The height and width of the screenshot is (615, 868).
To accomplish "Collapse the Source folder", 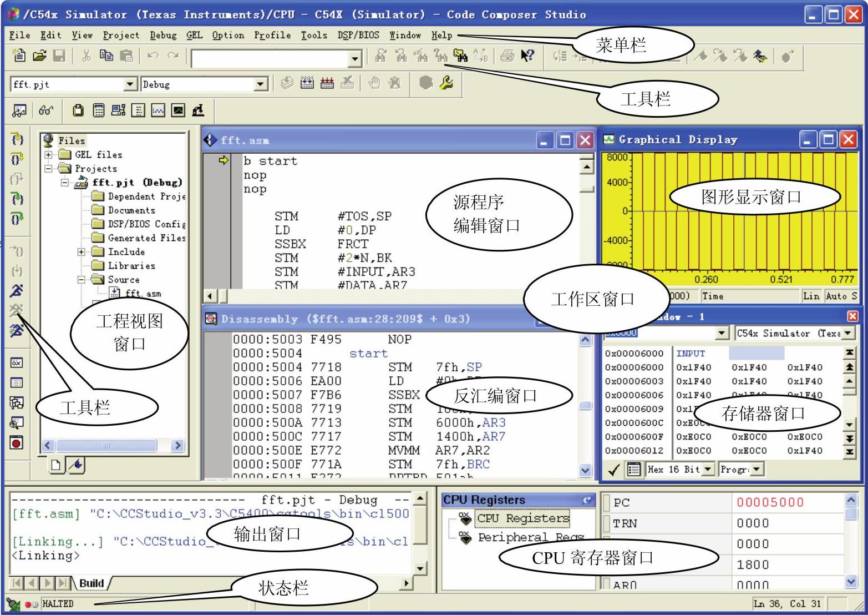I will [82, 279].
